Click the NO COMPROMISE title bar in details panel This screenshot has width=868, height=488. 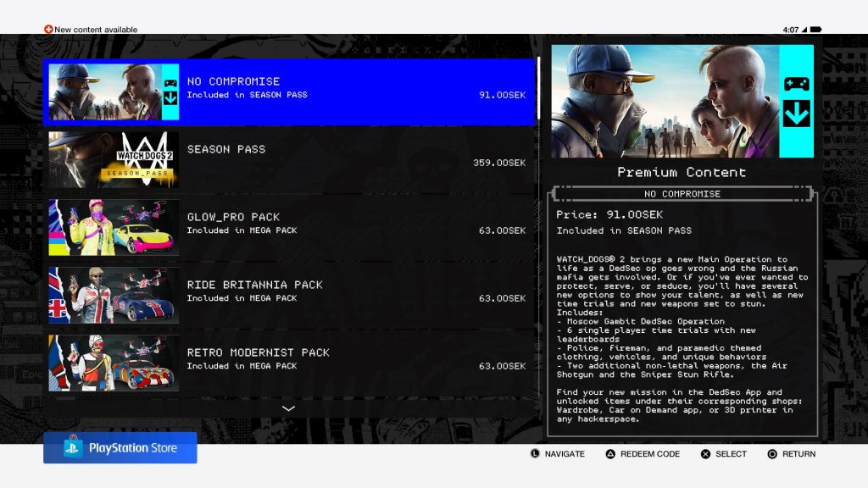(x=682, y=194)
